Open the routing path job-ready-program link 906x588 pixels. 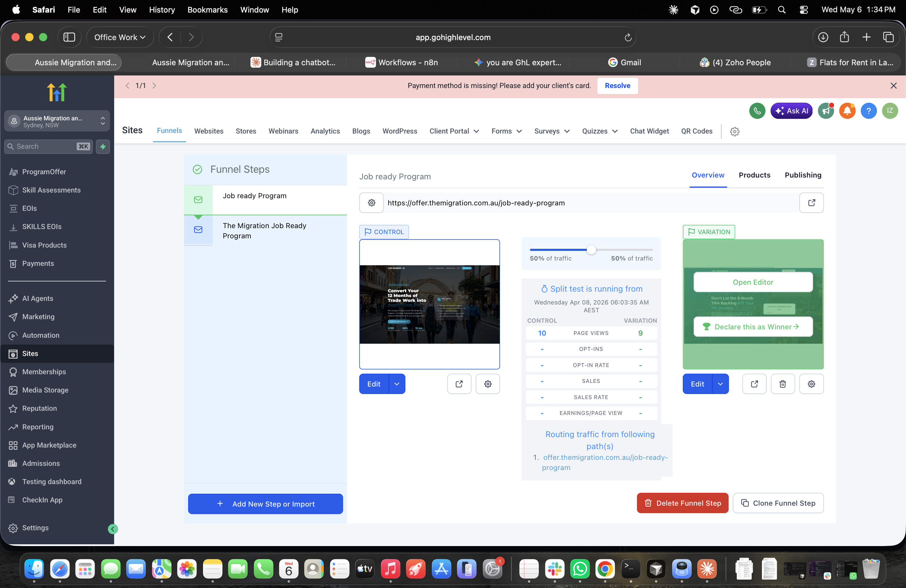pos(605,462)
